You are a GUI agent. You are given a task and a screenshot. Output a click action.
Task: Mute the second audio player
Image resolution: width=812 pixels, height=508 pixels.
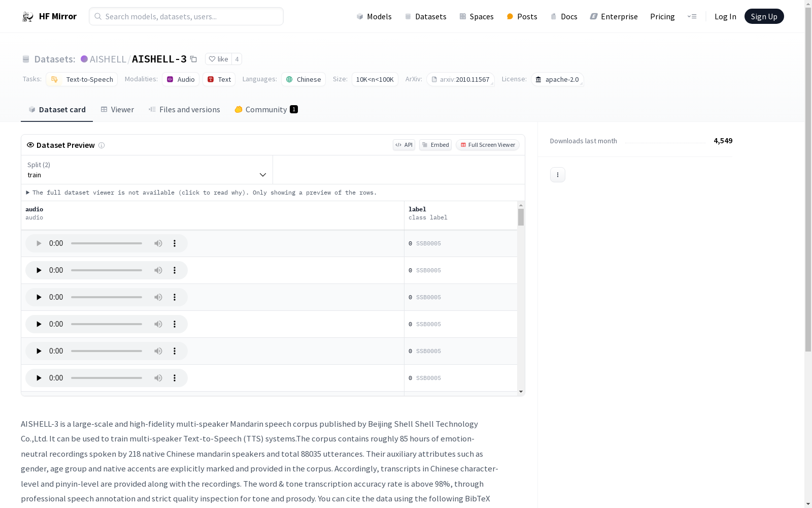click(158, 270)
